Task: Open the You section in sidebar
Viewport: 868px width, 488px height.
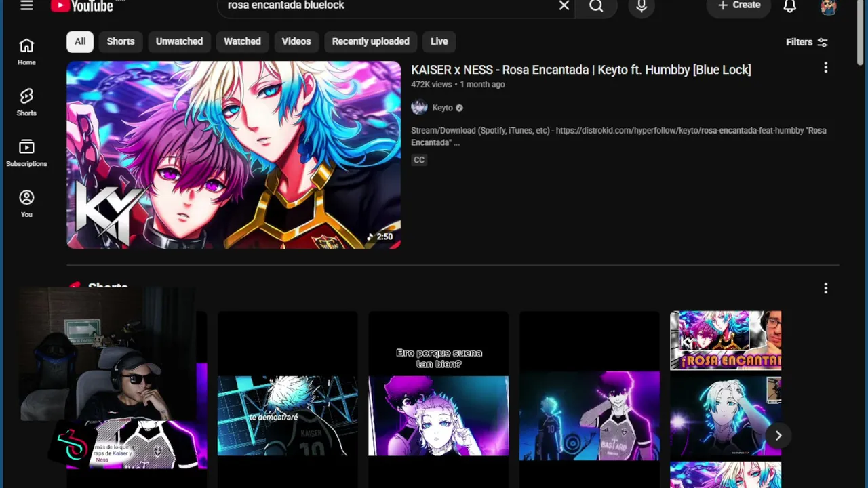Action: click(x=26, y=204)
